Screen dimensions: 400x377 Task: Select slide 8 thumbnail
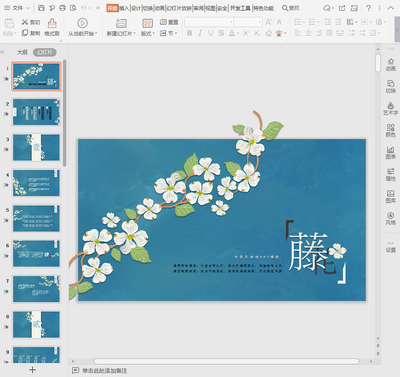pyautogui.click(x=36, y=325)
